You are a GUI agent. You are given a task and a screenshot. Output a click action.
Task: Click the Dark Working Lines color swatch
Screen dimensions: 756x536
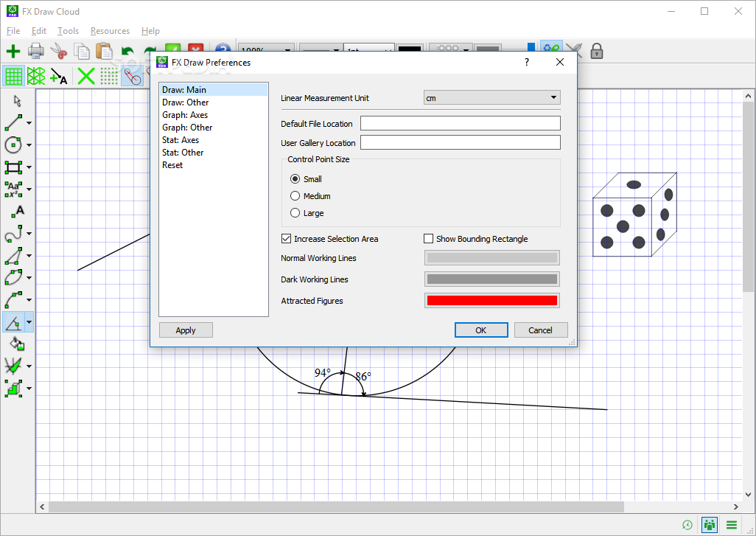click(x=491, y=279)
